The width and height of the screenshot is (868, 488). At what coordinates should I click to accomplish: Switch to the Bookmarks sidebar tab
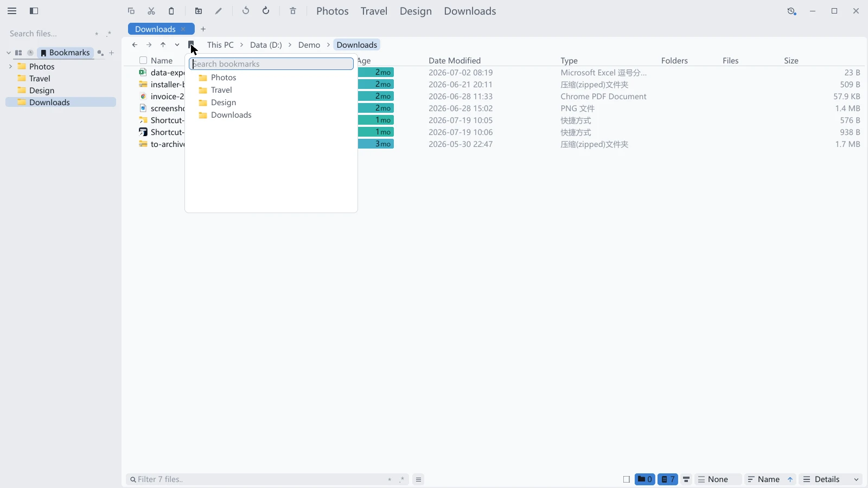click(x=66, y=53)
